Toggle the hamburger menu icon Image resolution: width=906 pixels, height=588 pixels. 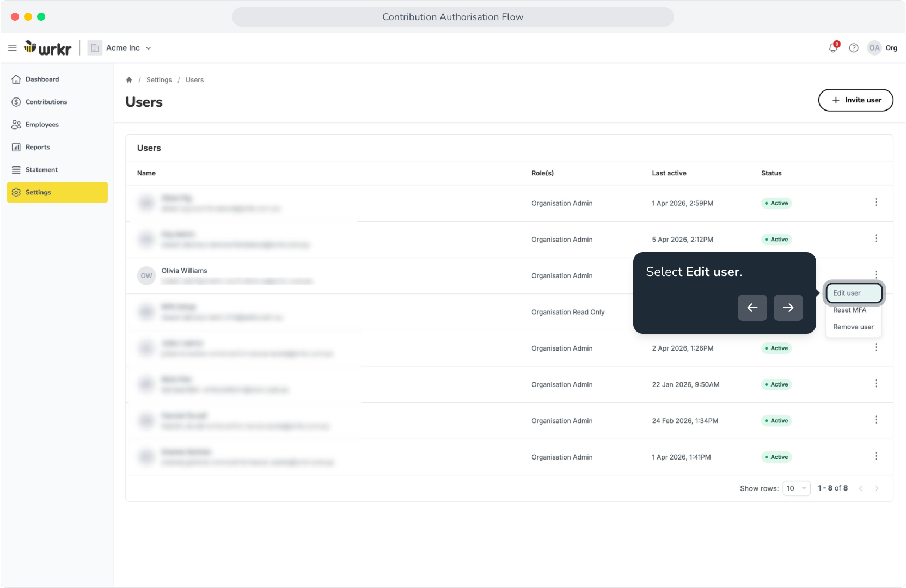(x=13, y=48)
